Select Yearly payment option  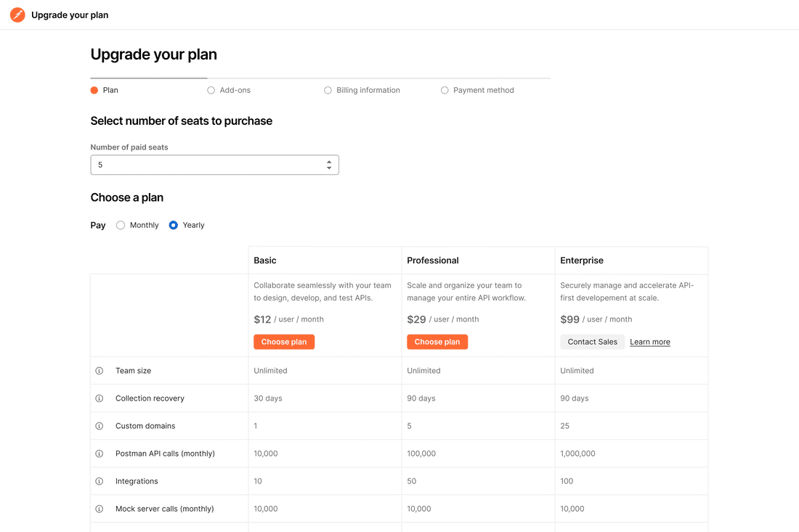(174, 225)
